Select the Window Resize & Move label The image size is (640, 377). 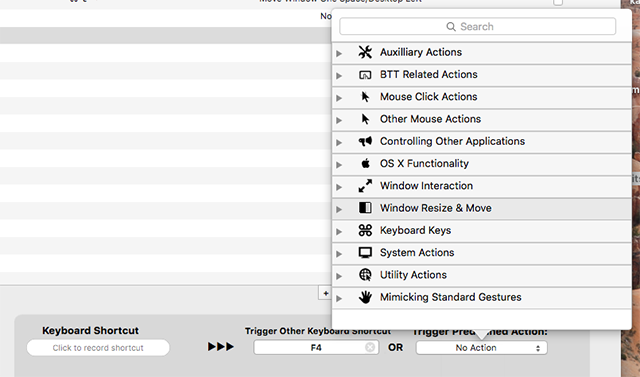tap(436, 208)
